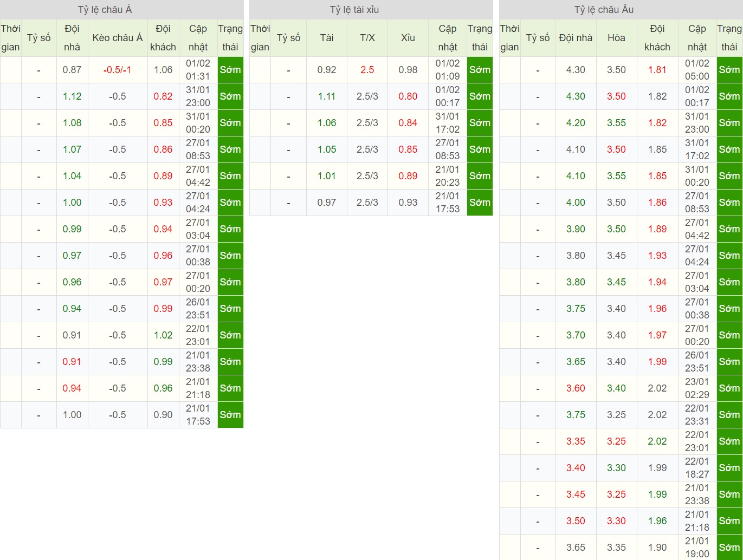743x560 pixels.
Task: Click 26/01 23:51 update time in Asian table
Action: tap(198, 309)
